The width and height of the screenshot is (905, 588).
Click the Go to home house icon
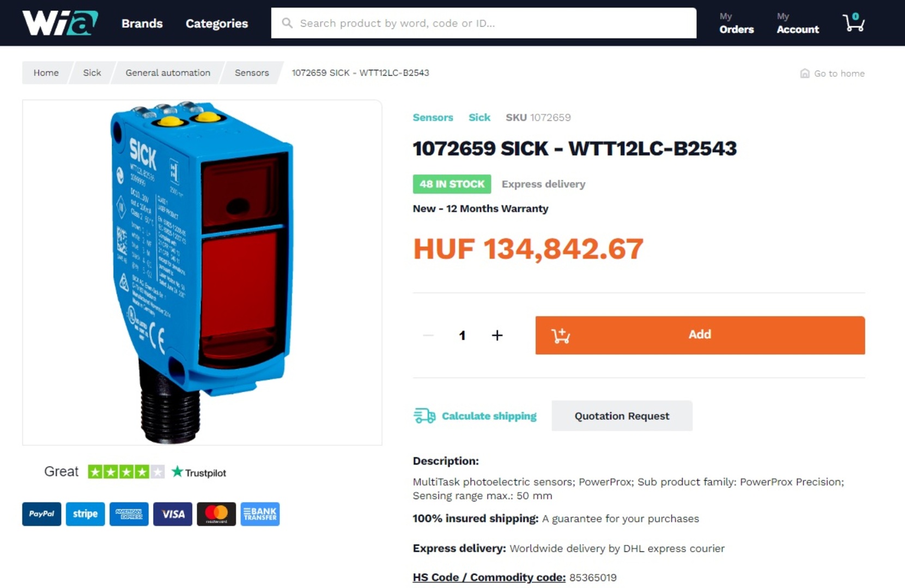pos(804,73)
